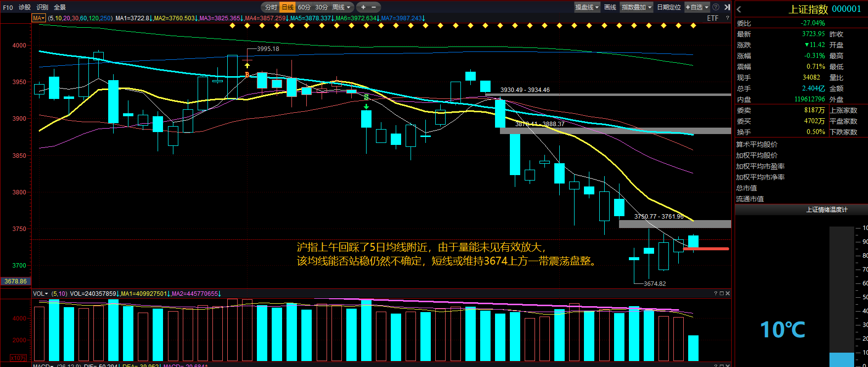Click the question mark next to ETF
The width and height of the screenshot is (868, 367).
727,18
